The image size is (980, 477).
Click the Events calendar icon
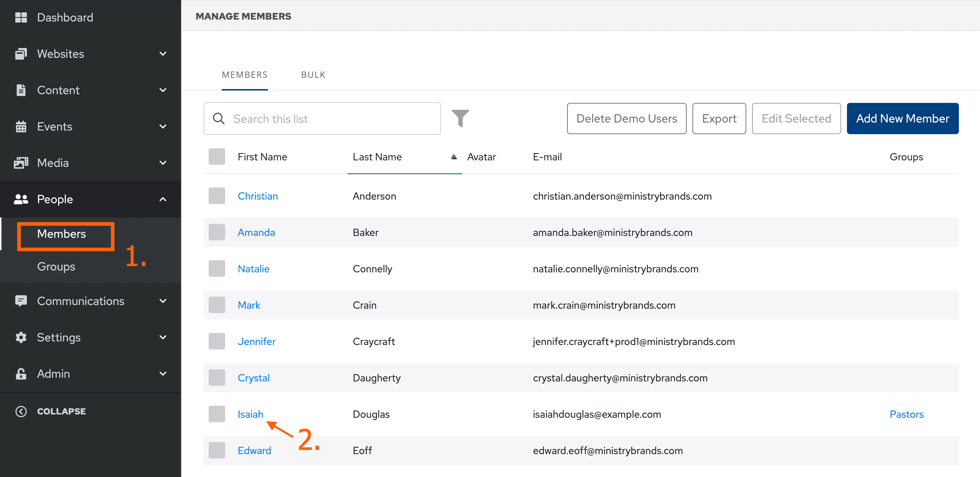[x=21, y=127]
